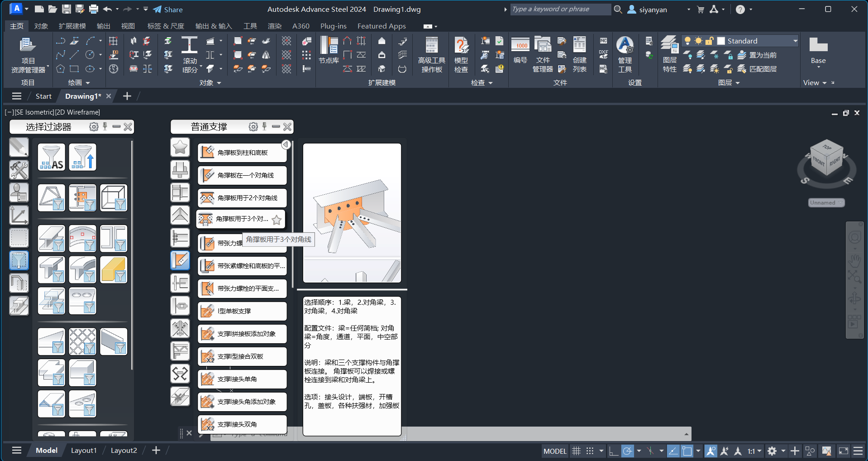Click the joint preview image
868x461 pixels.
(x=352, y=213)
